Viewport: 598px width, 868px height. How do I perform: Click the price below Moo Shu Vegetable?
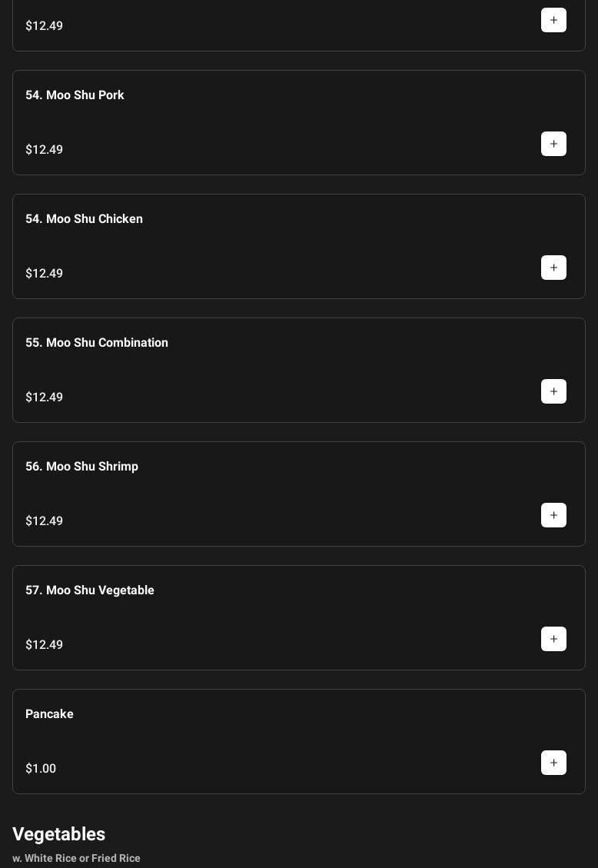point(45,645)
